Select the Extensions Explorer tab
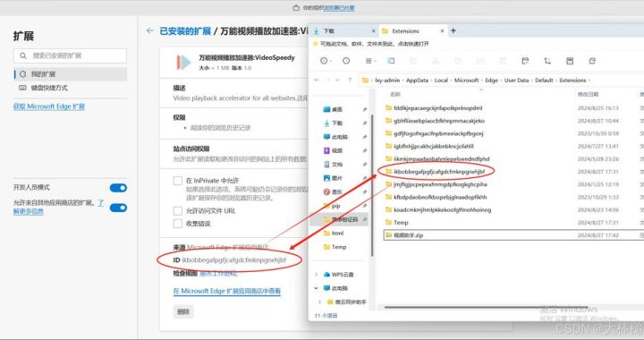644x340 pixels. tap(412, 30)
